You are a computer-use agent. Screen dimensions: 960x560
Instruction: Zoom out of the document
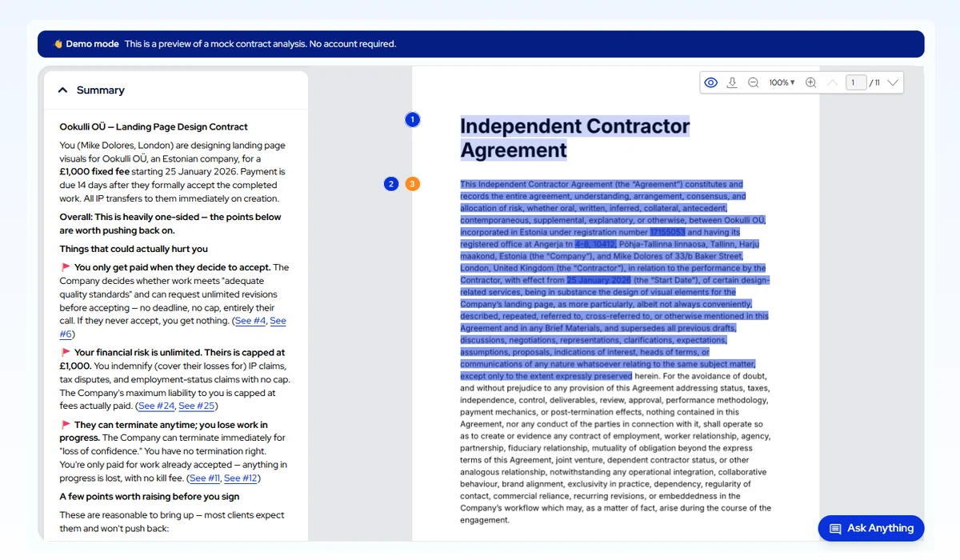pyautogui.click(x=754, y=82)
